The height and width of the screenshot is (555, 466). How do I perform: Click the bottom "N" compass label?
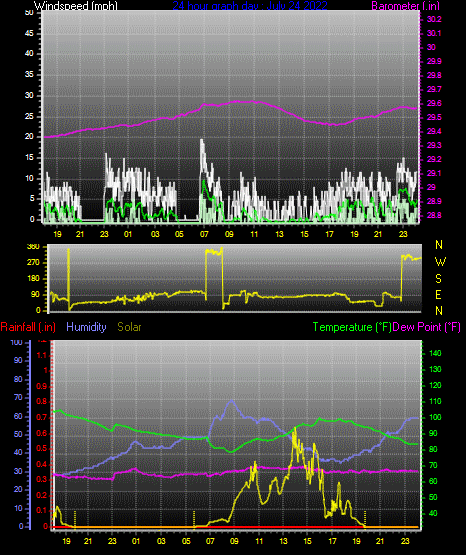439,311
